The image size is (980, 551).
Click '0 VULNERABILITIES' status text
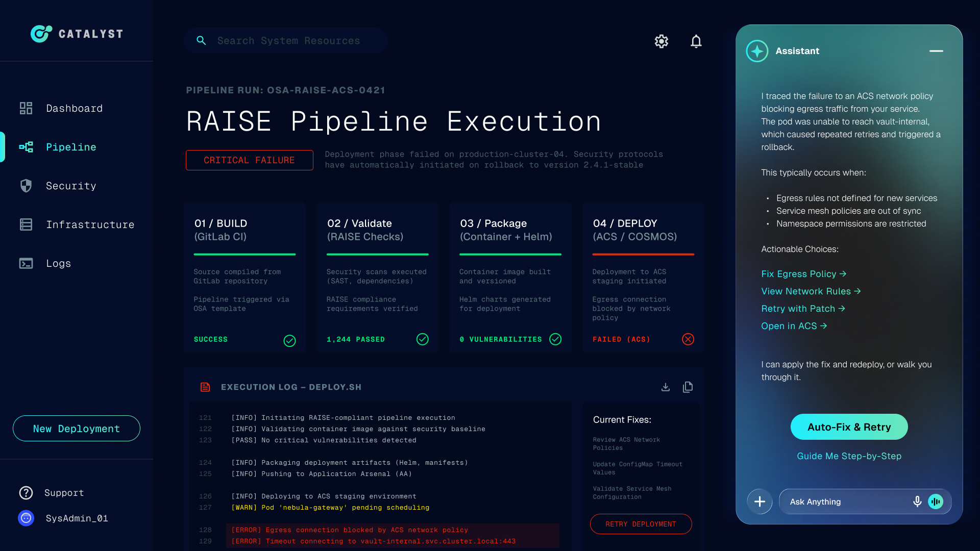click(x=501, y=339)
